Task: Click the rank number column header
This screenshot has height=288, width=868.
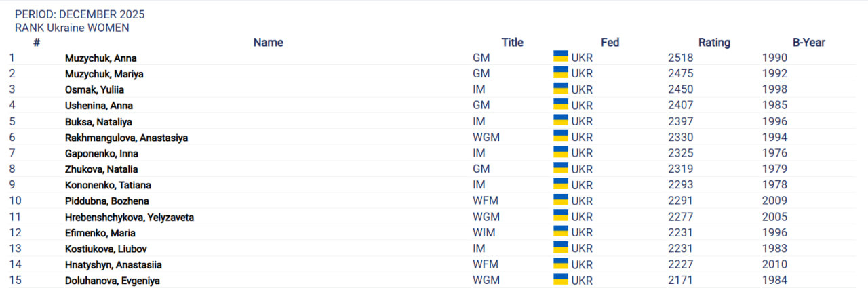Action: point(37,43)
